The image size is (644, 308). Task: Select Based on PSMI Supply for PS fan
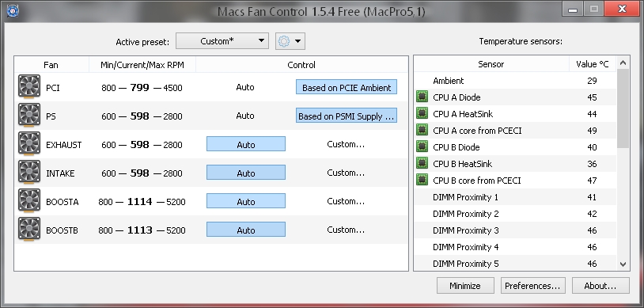tap(347, 116)
